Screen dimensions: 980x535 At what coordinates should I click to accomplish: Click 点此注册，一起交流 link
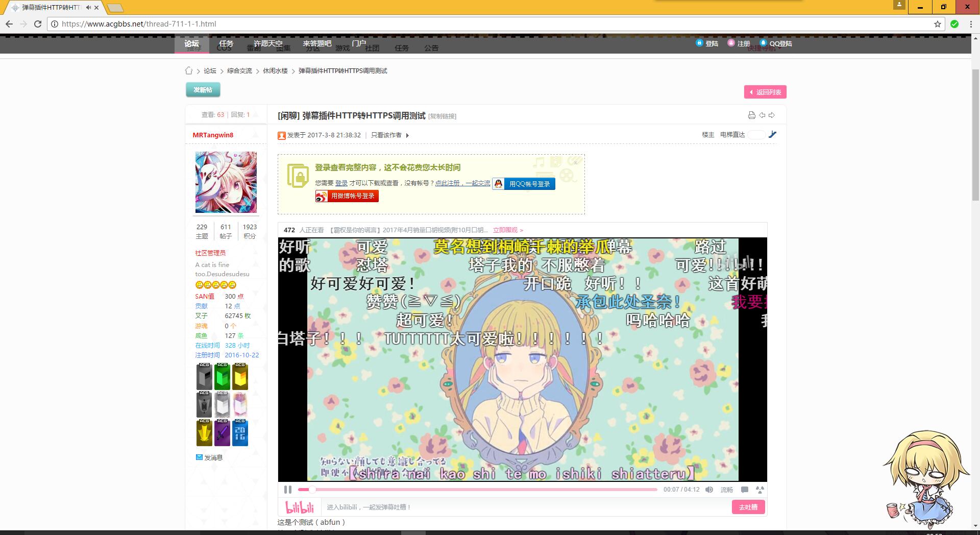(x=462, y=183)
